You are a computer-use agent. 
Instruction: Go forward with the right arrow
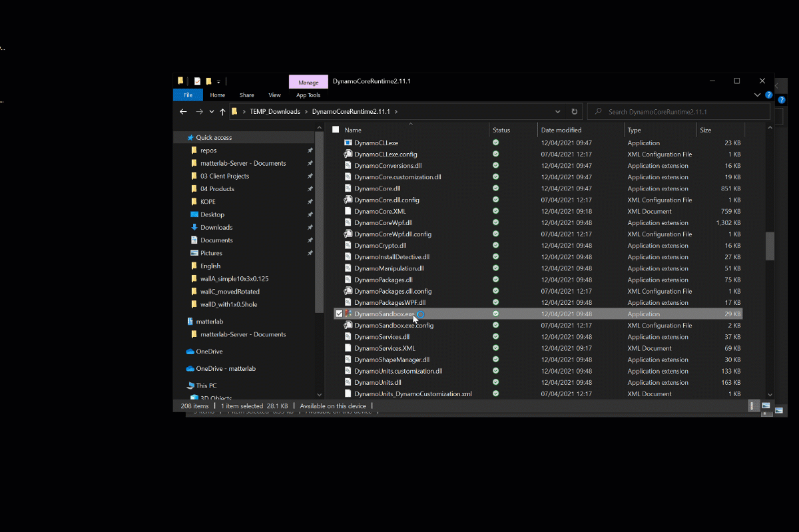tap(199, 112)
